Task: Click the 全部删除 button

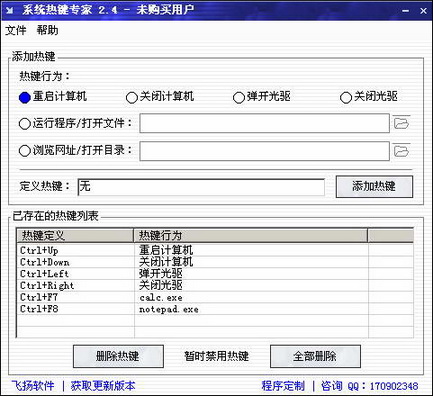Action: pyautogui.click(x=315, y=356)
